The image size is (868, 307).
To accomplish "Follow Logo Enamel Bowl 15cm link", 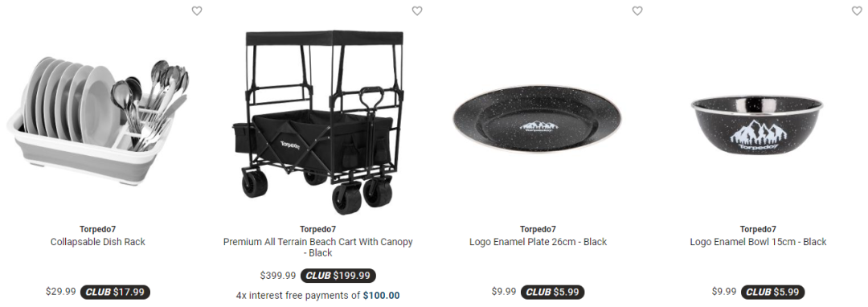I will click(758, 242).
